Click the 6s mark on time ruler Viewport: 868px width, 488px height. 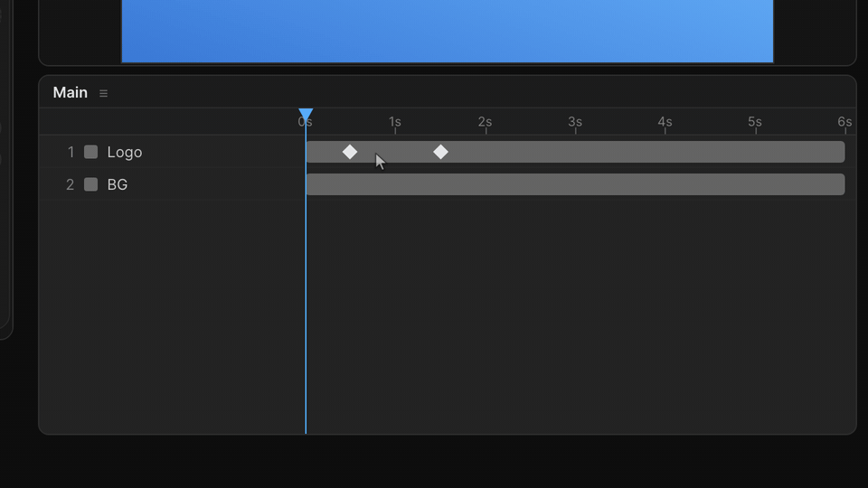[844, 122]
